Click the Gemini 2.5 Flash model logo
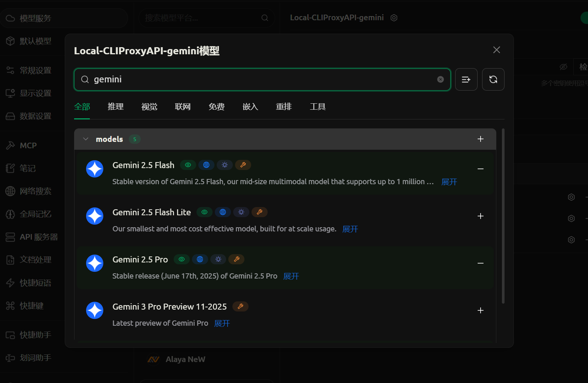588x383 pixels. 95,169
